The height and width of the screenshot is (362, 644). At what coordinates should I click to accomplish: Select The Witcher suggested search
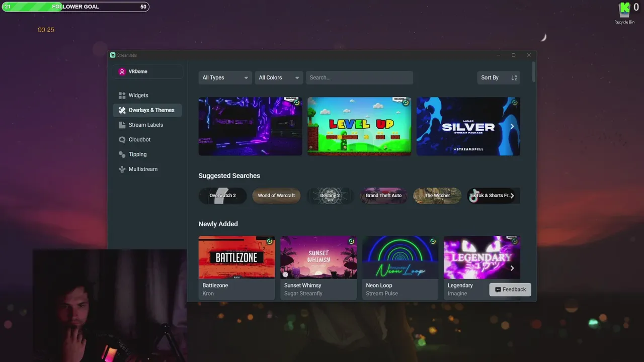[437, 196]
